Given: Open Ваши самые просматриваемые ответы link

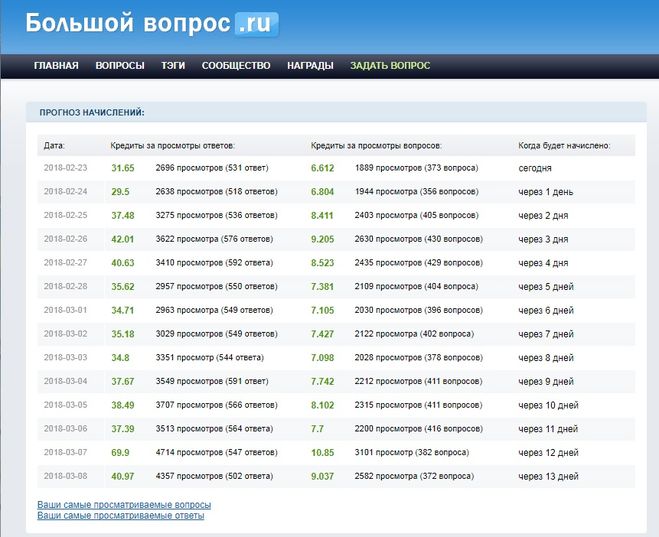Looking at the screenshot, I should 121,516.
